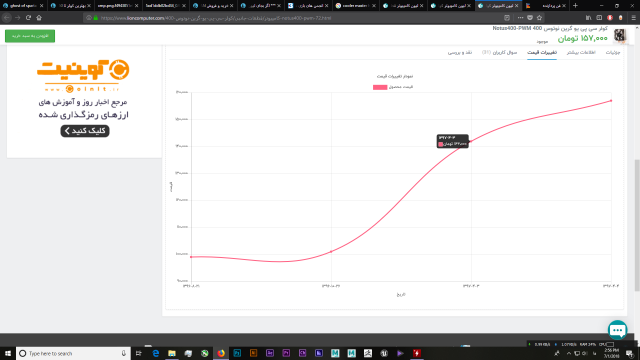The height and width of the screenshot is (360, 640).
Task: Click the page vertical scrollbar thumb
Action: pos(637,225)
